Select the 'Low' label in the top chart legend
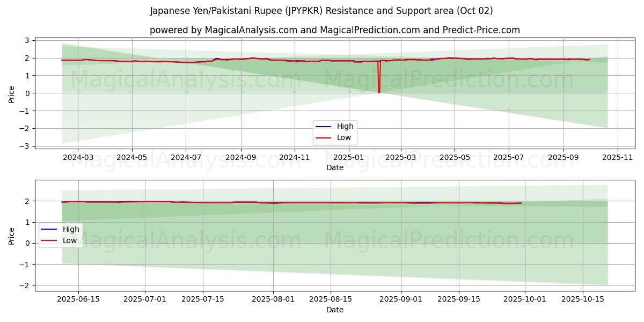This screenshot has width=644, height=322. (x=344, y=138)
